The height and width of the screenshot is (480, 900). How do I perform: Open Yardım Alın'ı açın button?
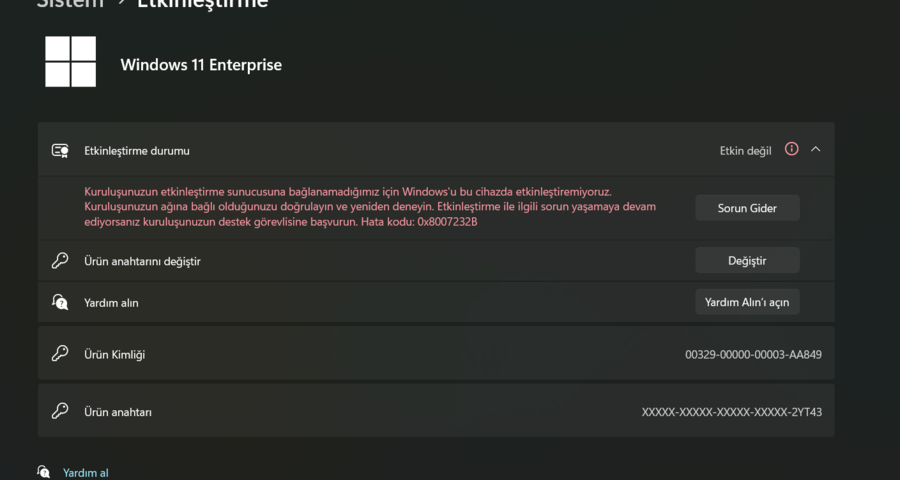[747, 302]
